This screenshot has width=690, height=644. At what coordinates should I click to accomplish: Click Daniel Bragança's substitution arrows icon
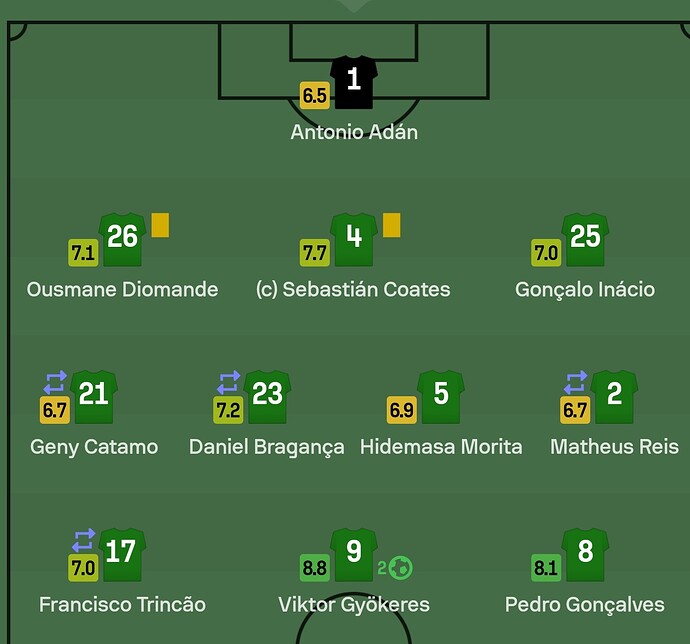coord(229,382)
